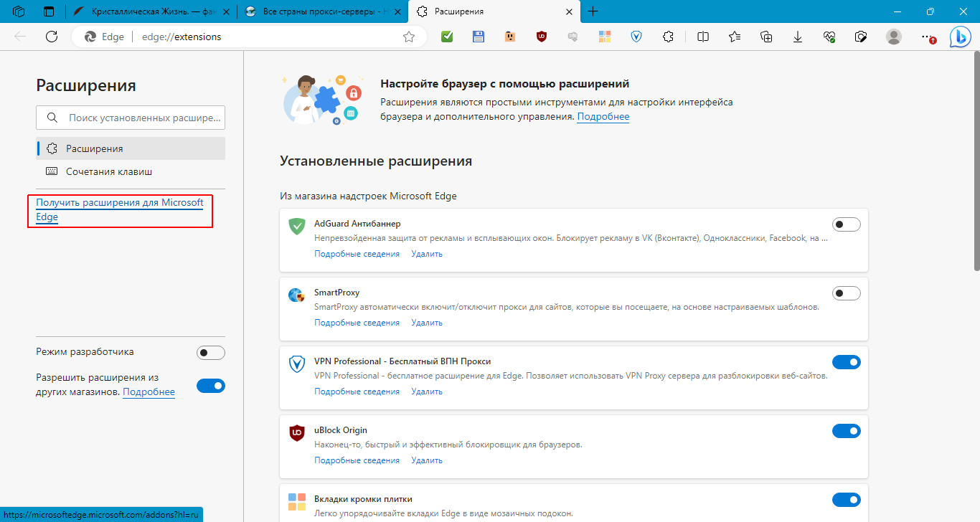The width and height of the screenshot is (980, 522).
Task: Click the Bing Copilot sidebar icon
Action: point(960,37)
